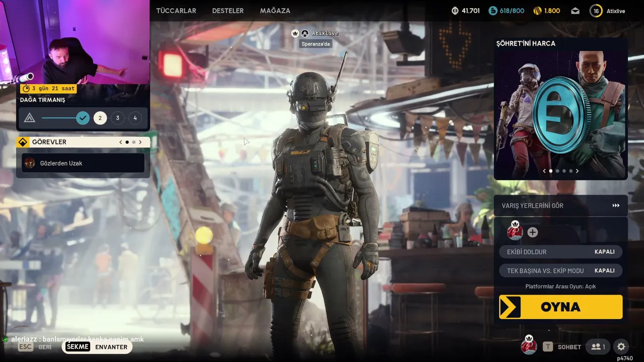This screenshot has width=644, height=362.
Task: Open Envanter via Sekme button
Action: click(x=97, y=346)
